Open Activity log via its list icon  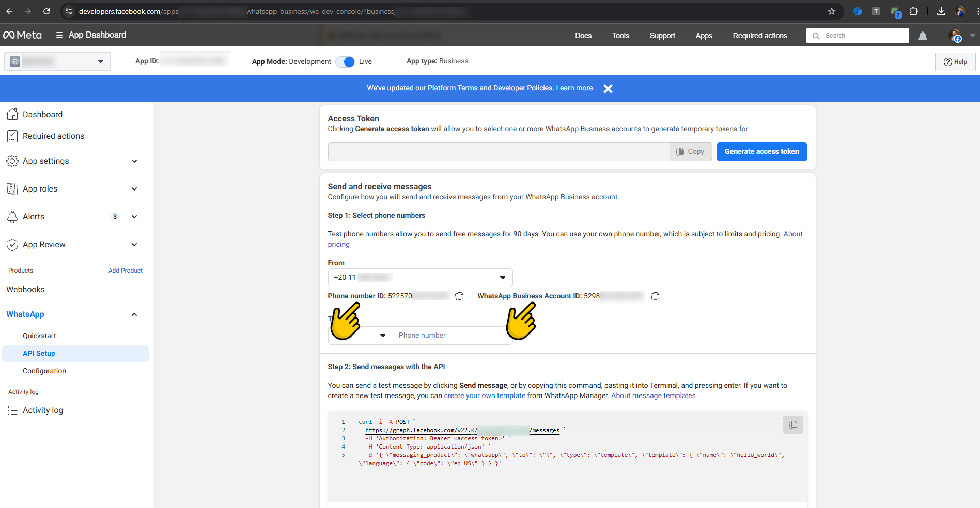click(x=12, y=410)
